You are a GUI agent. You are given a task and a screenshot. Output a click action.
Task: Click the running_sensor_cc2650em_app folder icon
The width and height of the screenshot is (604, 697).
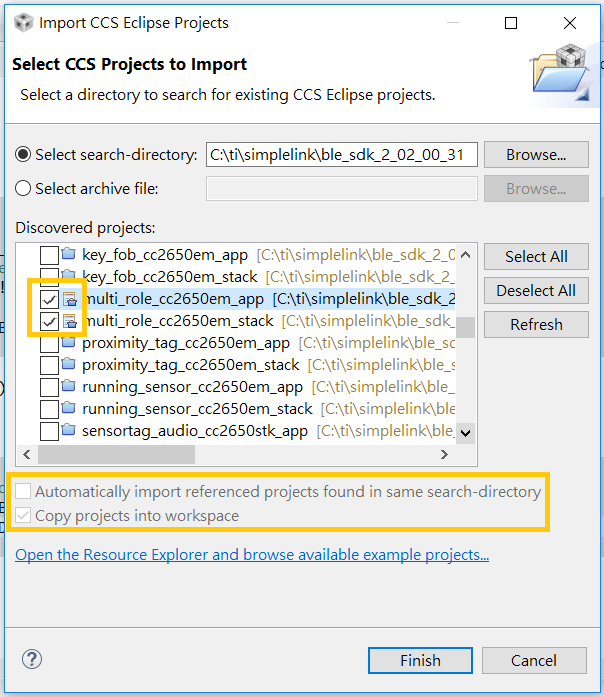click(x=68, y=386)
